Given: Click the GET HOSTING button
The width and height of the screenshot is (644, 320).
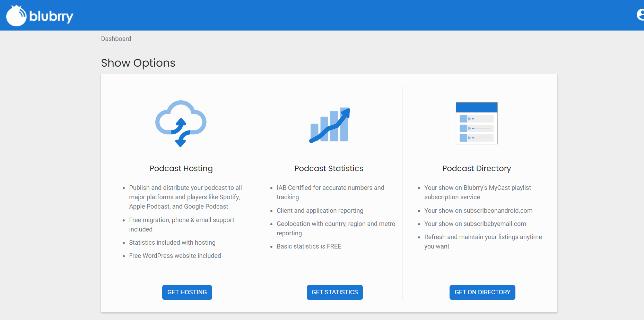Looking at the screenshot, I should 187,292.
